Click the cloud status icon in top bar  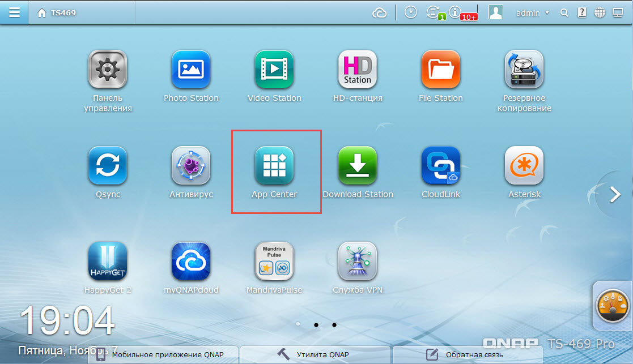pyautogui.click(x=380, y=13)
